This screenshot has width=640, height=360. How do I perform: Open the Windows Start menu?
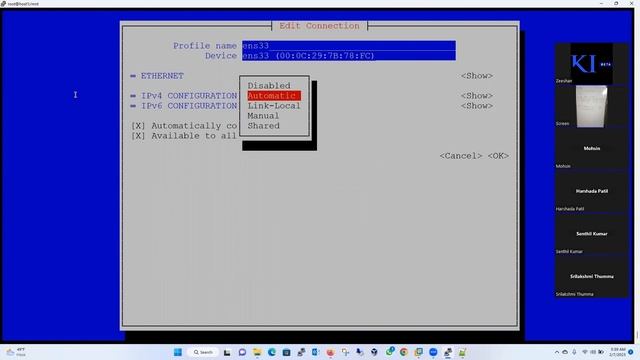point(178,352)
